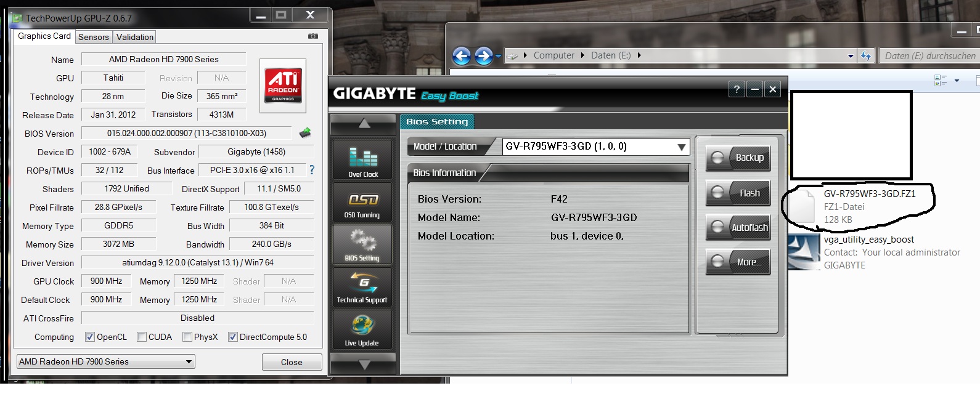Click the sidebar down arrow in Easy Boost

363,363
